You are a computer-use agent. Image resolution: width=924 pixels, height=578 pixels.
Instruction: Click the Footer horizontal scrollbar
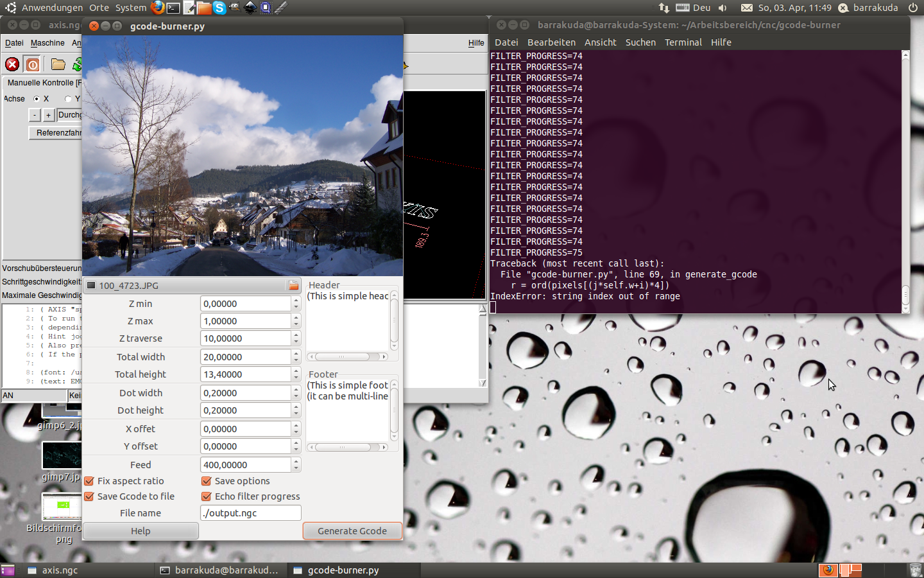coord(347,447)
